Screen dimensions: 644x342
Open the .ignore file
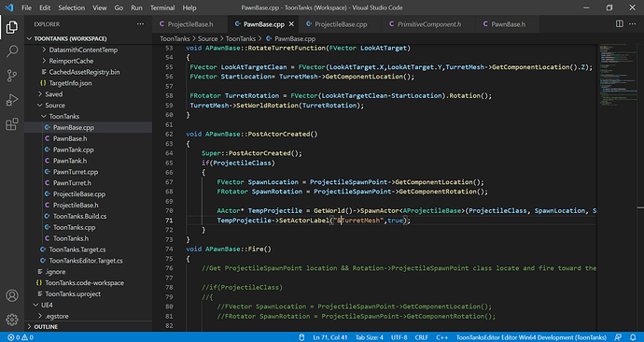coord(55,272)
